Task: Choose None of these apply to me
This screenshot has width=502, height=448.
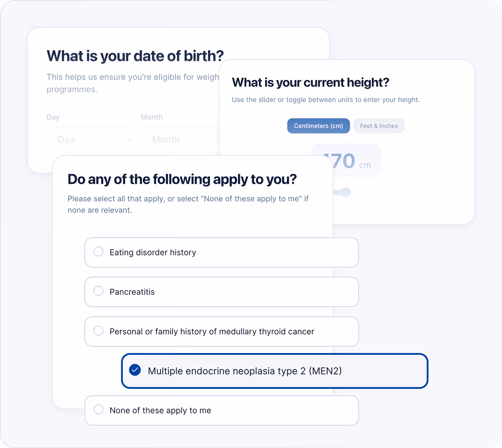Action: click(x=221, y=410)
